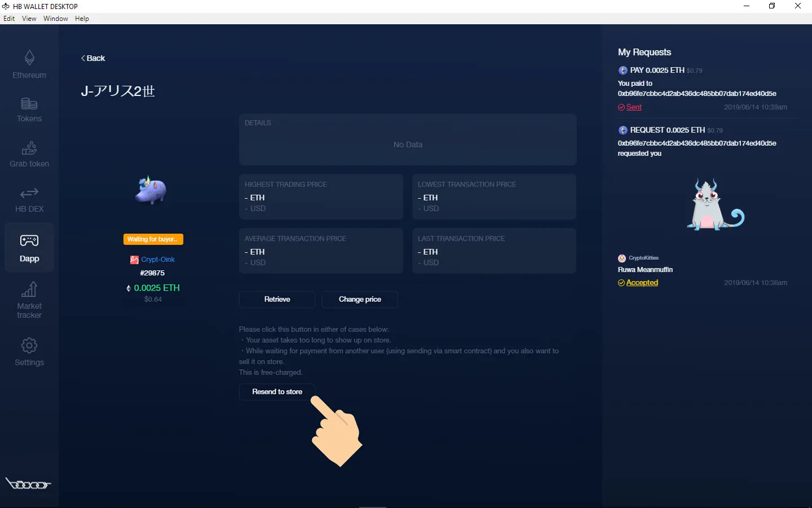Screen dimensions: 812x508
Task: Open the View menu
Action: point(29,19)
